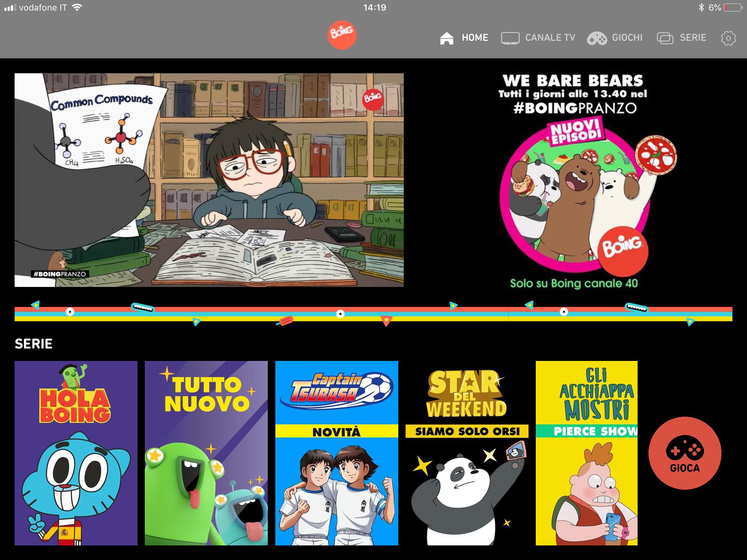Open the GIOCHI tab label
The image size is (747, 560).
coord(627,38)
